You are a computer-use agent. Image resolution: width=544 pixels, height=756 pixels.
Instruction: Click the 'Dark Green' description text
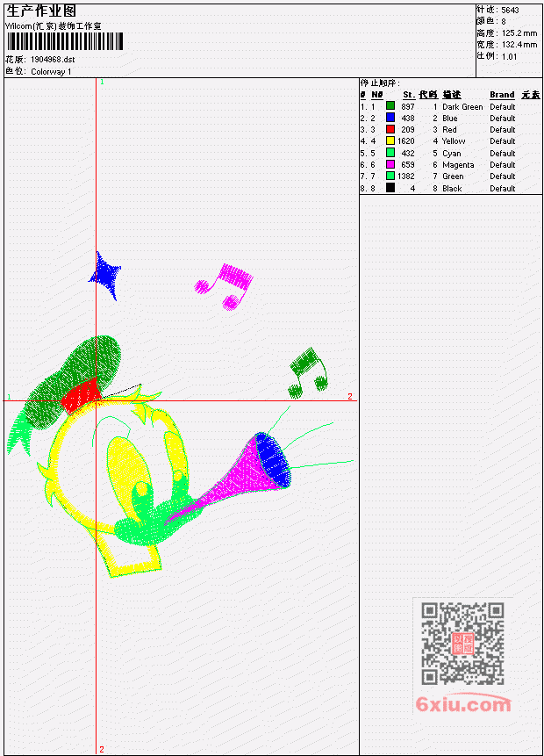tap(462, 106)
